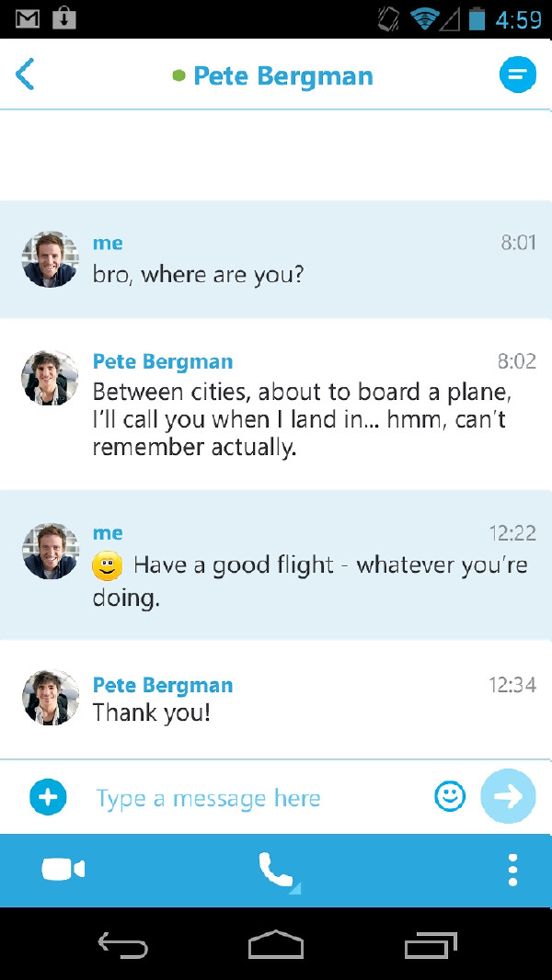Tap my avatar on the 8:01 message
Image resolution: width=552 pixels, height=980 pixels.
point(50,259)
